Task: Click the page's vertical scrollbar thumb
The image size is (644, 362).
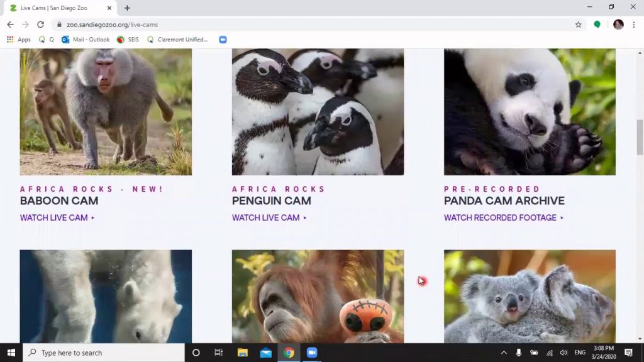Action: click(640, 137)
